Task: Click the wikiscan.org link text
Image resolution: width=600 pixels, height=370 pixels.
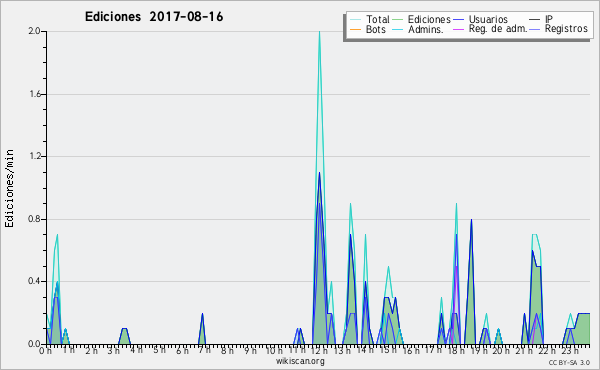Action: click(300, 361)
